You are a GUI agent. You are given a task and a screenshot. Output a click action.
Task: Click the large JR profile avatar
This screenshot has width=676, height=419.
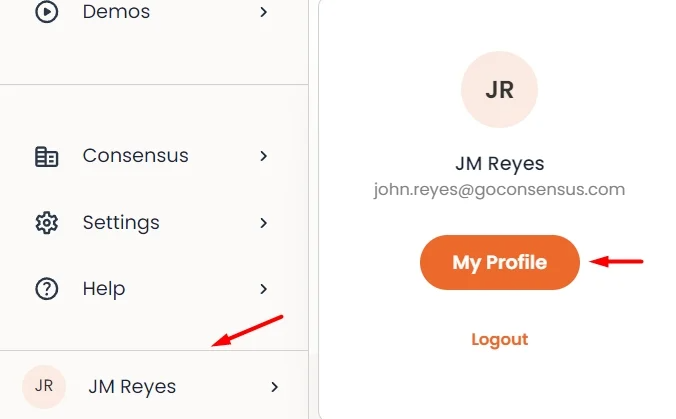click(x=499, y=90)
